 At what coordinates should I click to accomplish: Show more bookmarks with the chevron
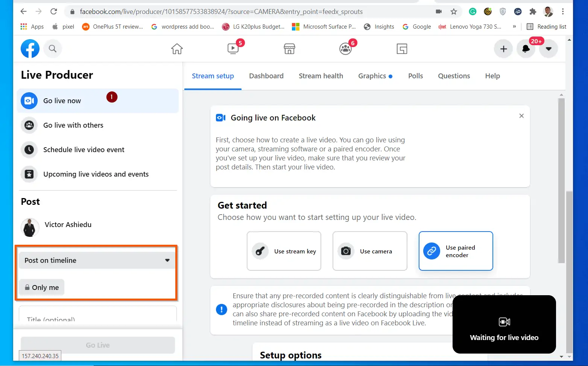pos(514,27)
